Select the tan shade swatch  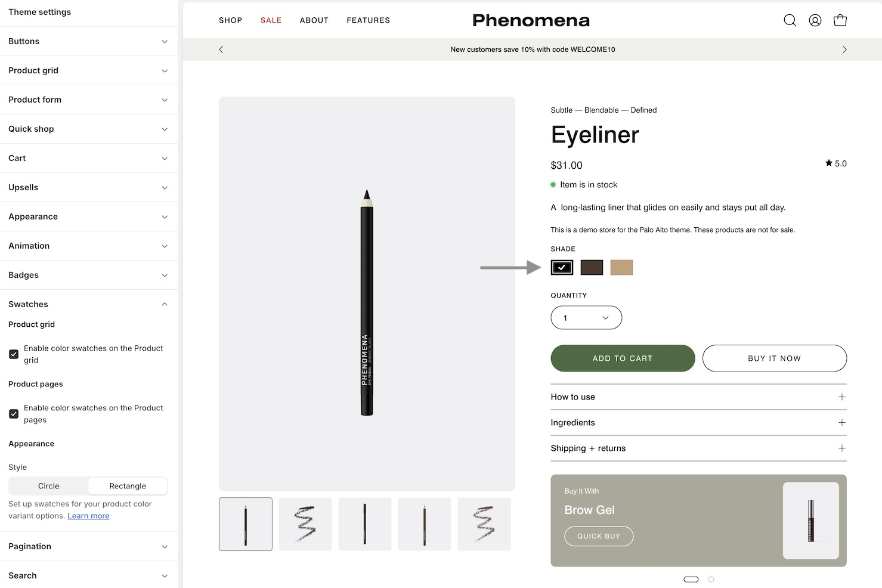coord(621,268)
